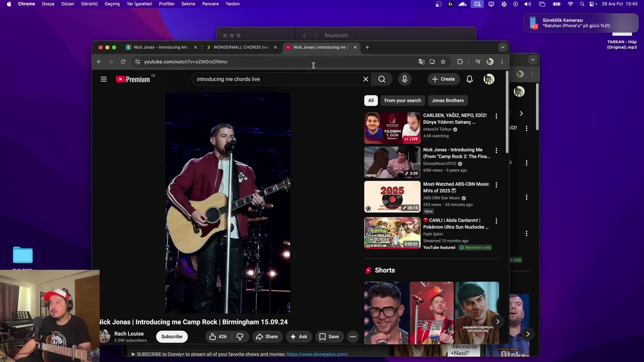Start voice search with microphone icon
This screenshot has height=362, width=644.
point(405,79)
